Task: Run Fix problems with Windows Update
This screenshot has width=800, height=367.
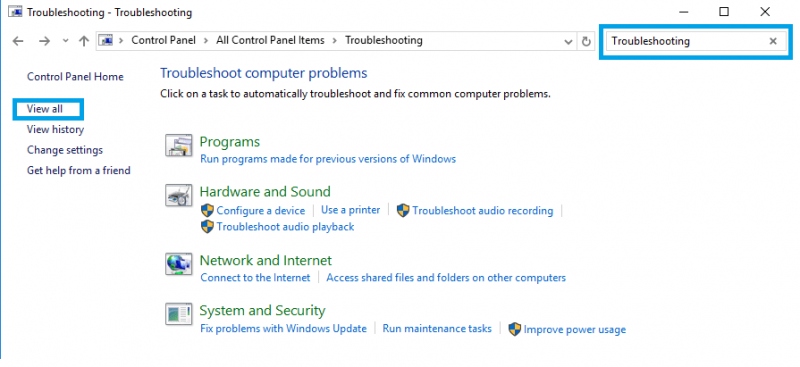Action: (x=283, y=329)
